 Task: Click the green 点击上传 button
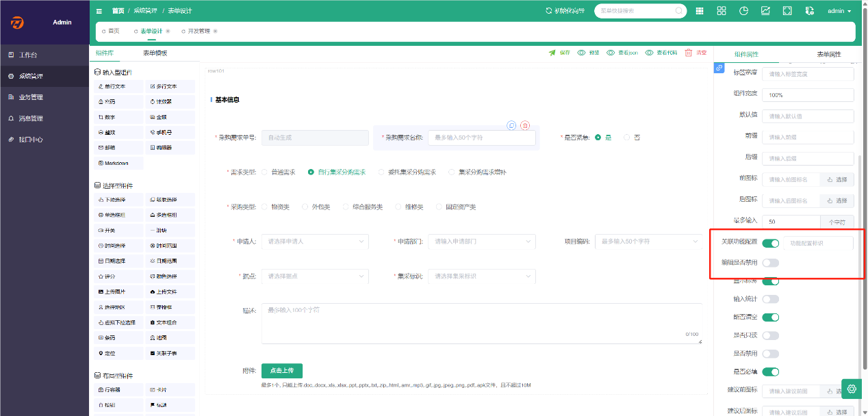click(x=282, y=370)
